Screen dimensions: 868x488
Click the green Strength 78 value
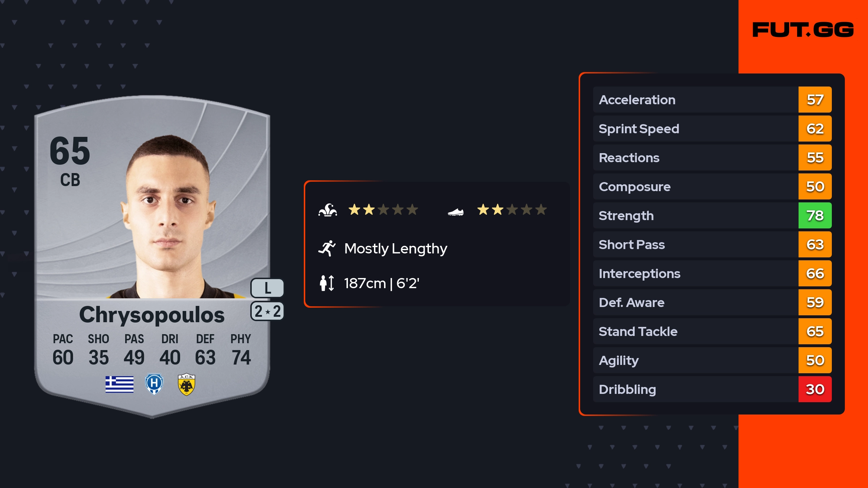[815, 216]
